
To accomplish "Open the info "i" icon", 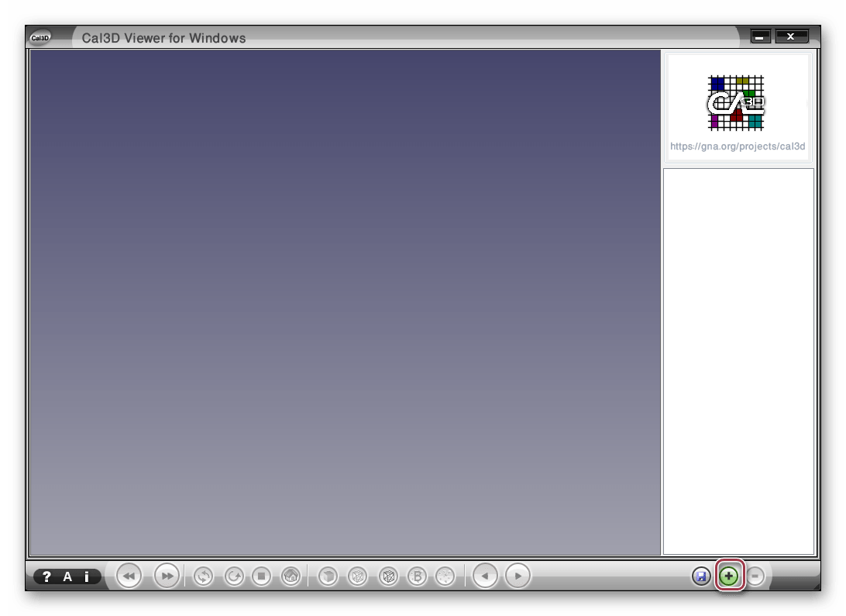I will coord(87,576).
